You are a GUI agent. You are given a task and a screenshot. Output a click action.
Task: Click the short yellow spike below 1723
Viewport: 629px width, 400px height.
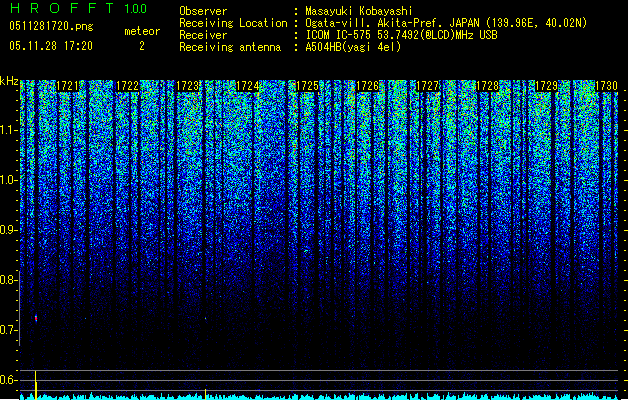[x=206, y=394]
